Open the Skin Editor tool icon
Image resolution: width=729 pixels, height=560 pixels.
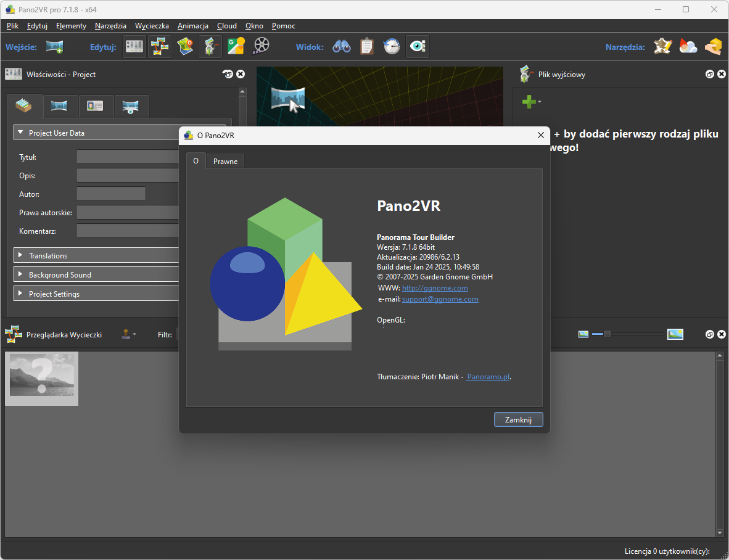[662, 46]
